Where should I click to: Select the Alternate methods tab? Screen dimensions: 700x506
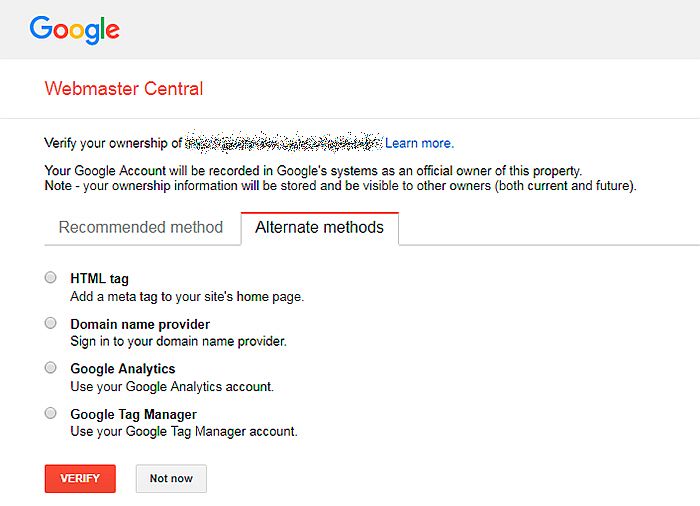[x=320, y=228]
